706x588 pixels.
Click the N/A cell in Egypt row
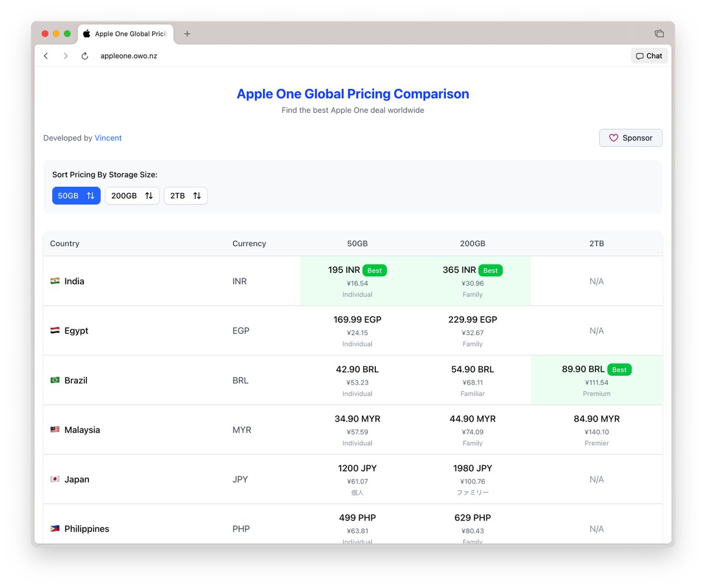[597, 331]
